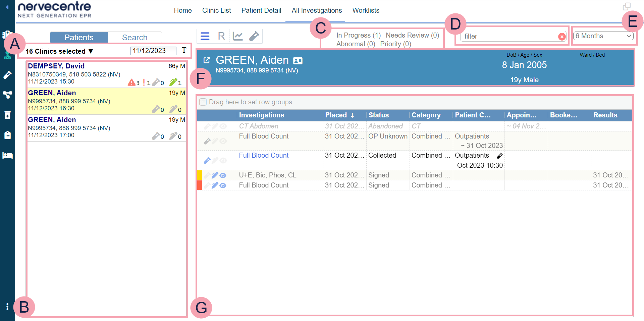Open Aiden Green's patient ID card icon

(x=298, y=60)
